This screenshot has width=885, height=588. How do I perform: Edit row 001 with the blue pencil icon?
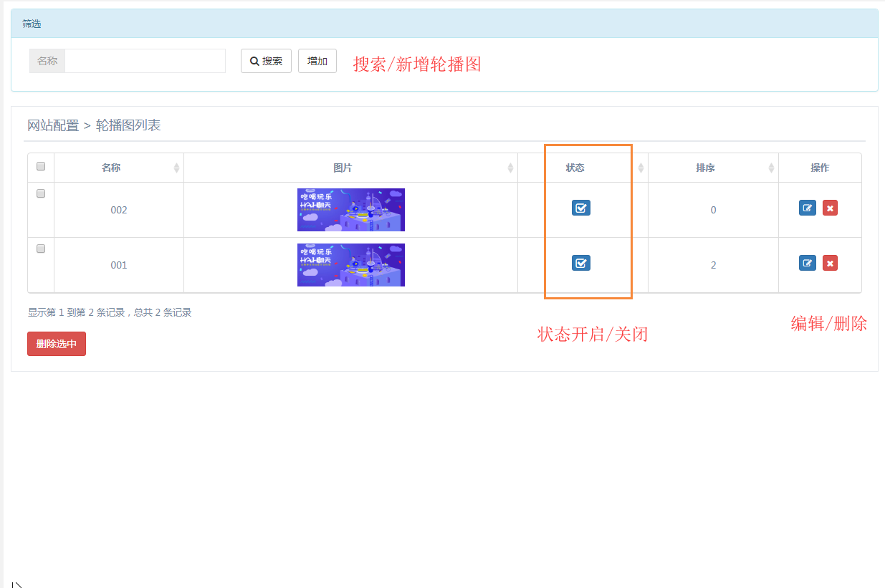coord(808,263)
